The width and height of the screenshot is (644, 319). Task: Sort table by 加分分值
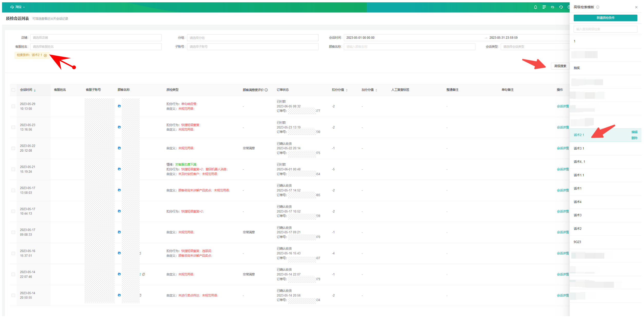coord(376,90)
